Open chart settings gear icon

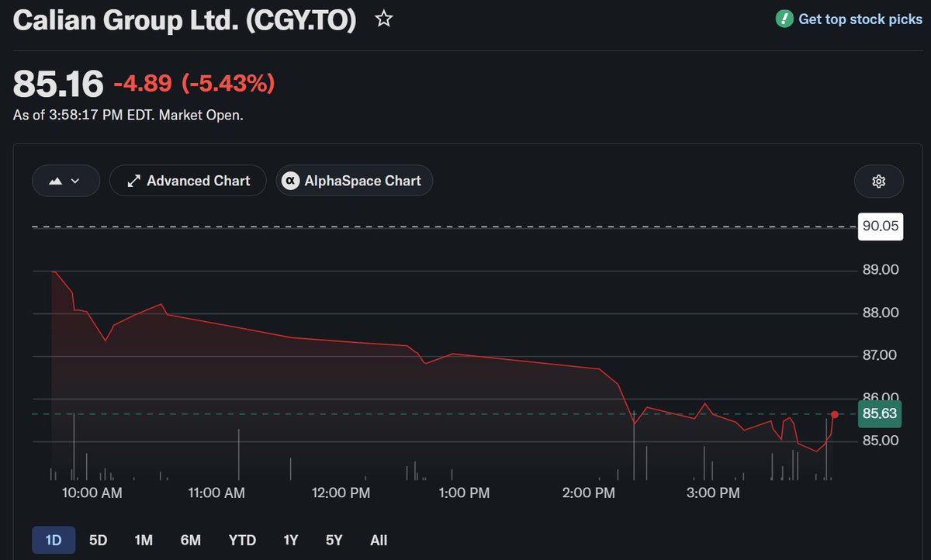pyautogui.click(x=878, y=181)
